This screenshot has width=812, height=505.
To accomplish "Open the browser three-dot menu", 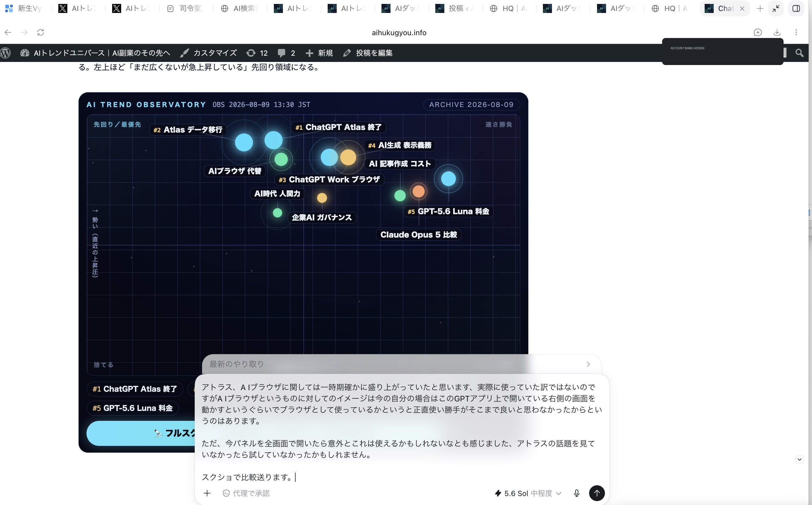I will click(x=796, y=32).
